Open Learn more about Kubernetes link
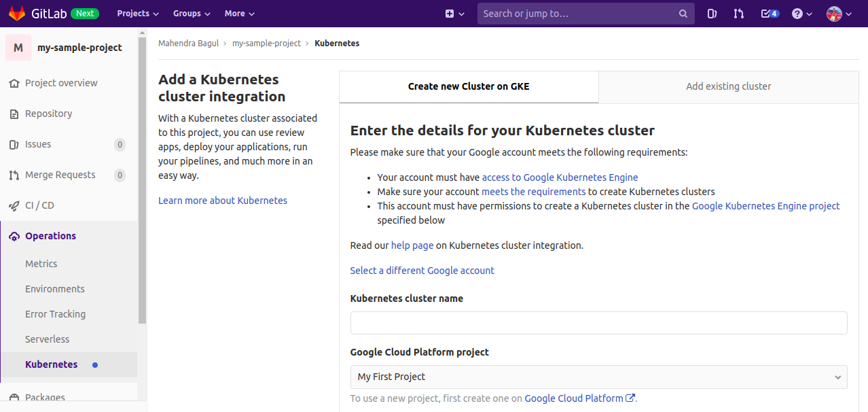Viewport: 868px width, 412px height. (x=223, y=201)
